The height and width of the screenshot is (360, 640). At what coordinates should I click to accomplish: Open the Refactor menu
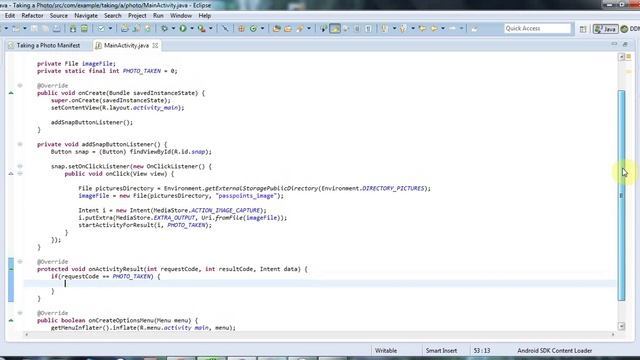click(32, 16)
